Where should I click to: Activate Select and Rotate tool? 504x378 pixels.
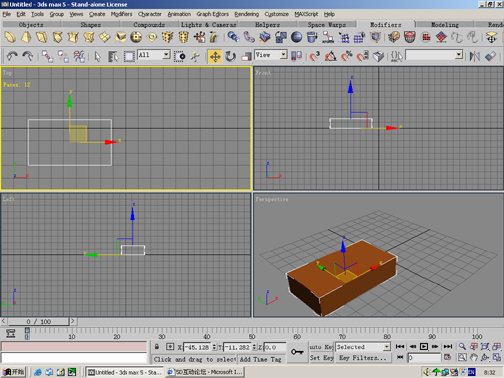(230, 56)
